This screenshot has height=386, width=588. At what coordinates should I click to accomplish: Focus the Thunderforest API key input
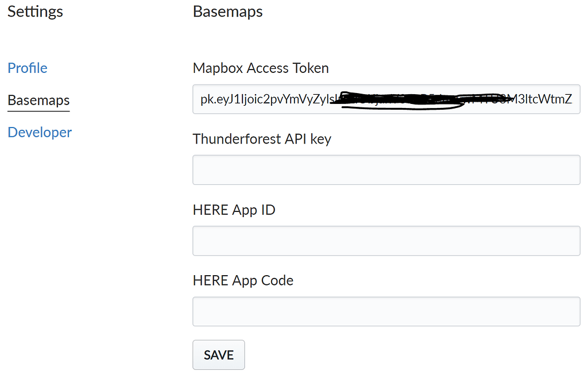pos(386,169)
